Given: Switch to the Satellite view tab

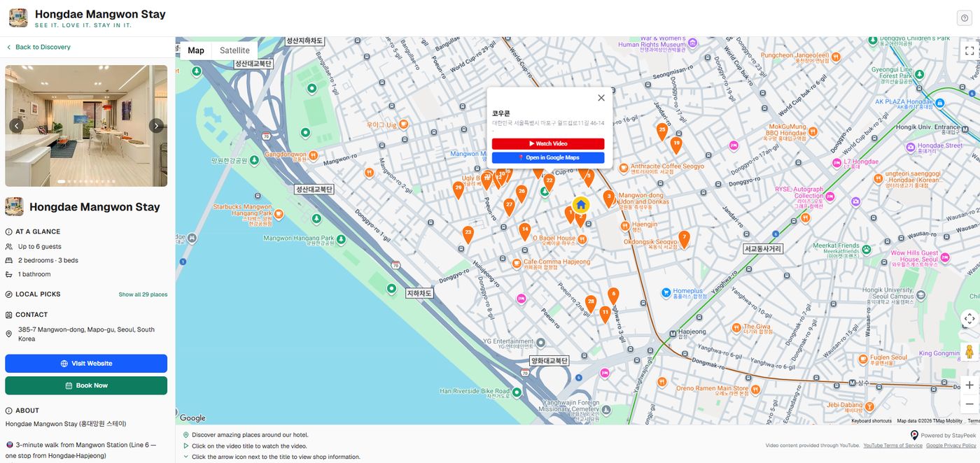Looking at the screenshot, I should coord(234,50).
